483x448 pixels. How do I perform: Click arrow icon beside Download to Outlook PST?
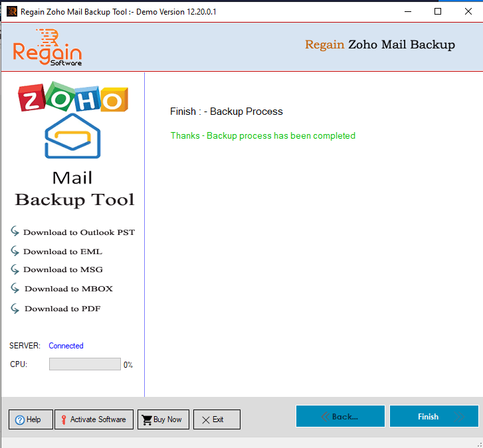(15, 231)
